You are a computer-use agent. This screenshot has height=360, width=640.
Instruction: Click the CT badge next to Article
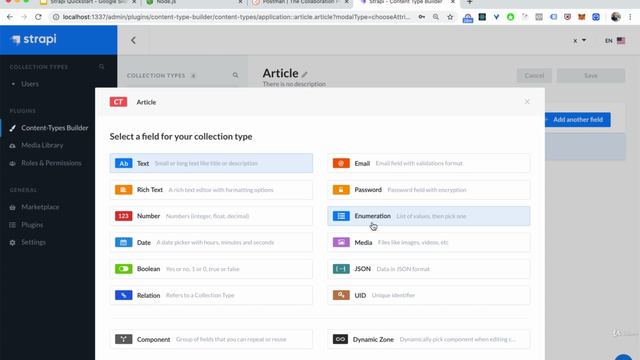click(118, 102)
